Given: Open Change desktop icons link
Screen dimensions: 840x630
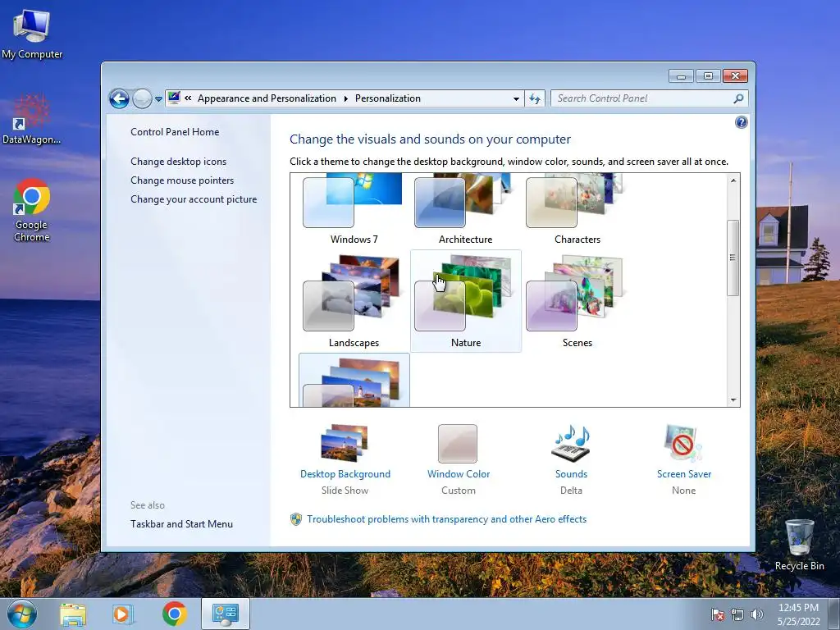Looking at the screenshot, I should [x=178, y=162].
